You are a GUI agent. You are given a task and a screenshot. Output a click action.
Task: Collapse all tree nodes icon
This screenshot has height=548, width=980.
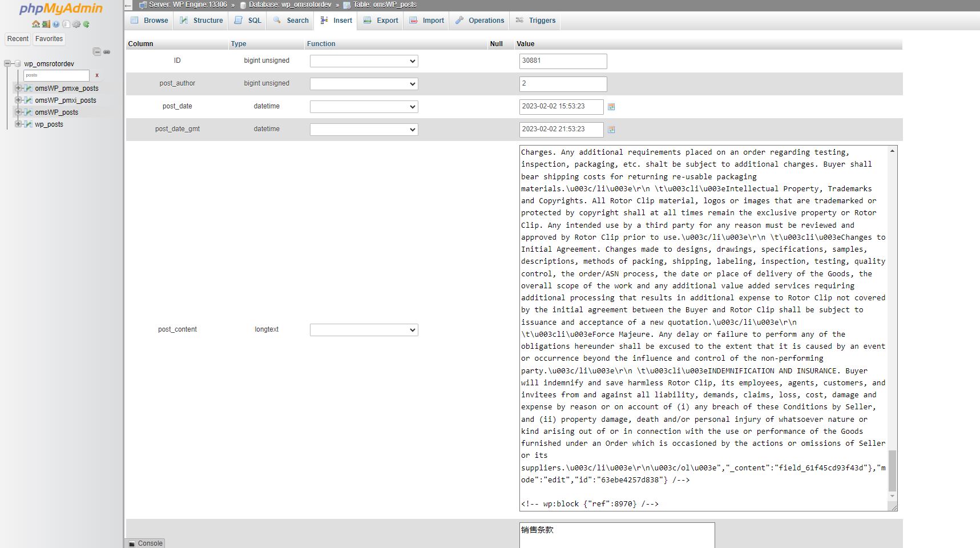(x=97, y=52)
